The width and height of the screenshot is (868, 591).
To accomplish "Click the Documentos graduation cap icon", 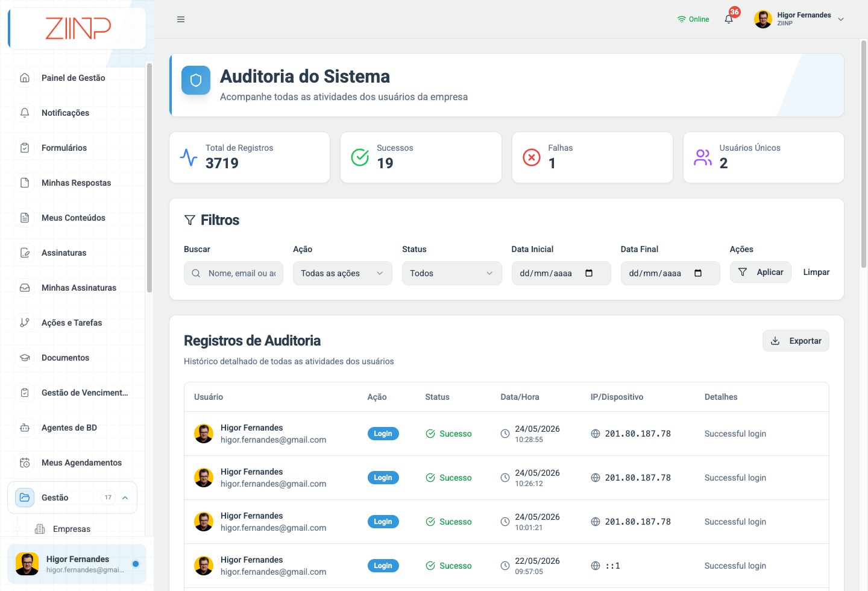I will pos(25,358).
